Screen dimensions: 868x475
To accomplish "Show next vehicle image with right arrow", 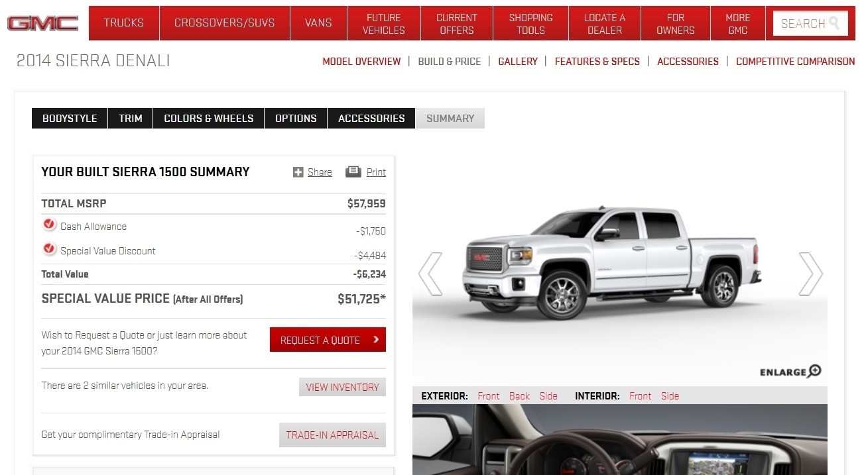I will [x=810, y=274].
